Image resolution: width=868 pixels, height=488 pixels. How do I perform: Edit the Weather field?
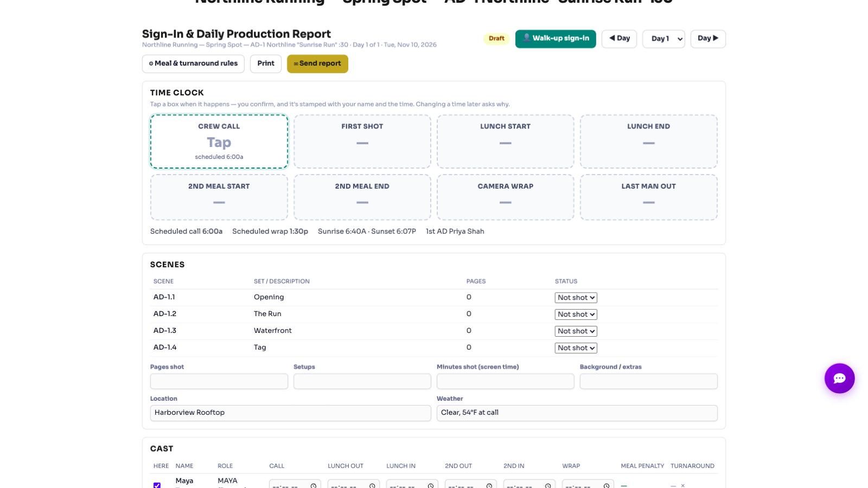click(577, 413)
